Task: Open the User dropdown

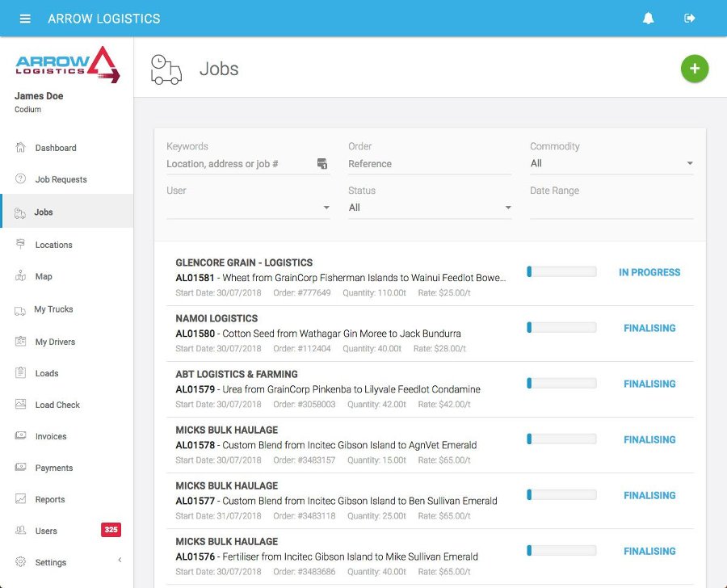Action: 248,208
